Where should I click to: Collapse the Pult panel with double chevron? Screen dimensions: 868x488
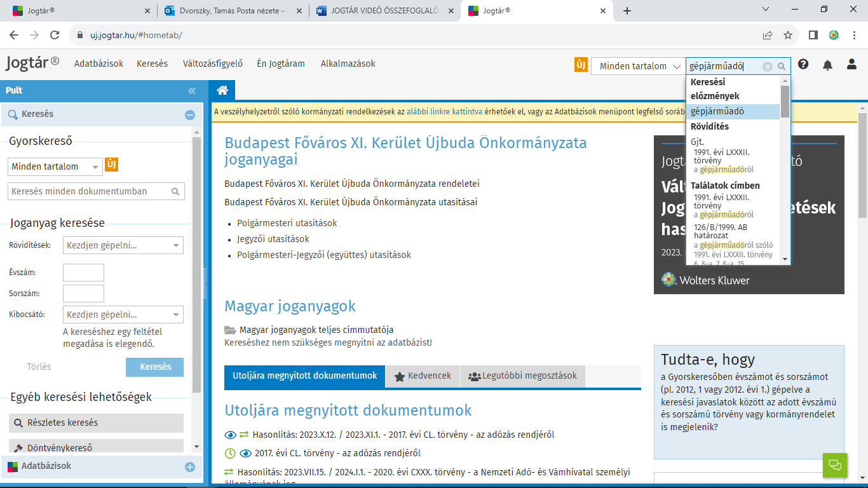coord(192,91)
